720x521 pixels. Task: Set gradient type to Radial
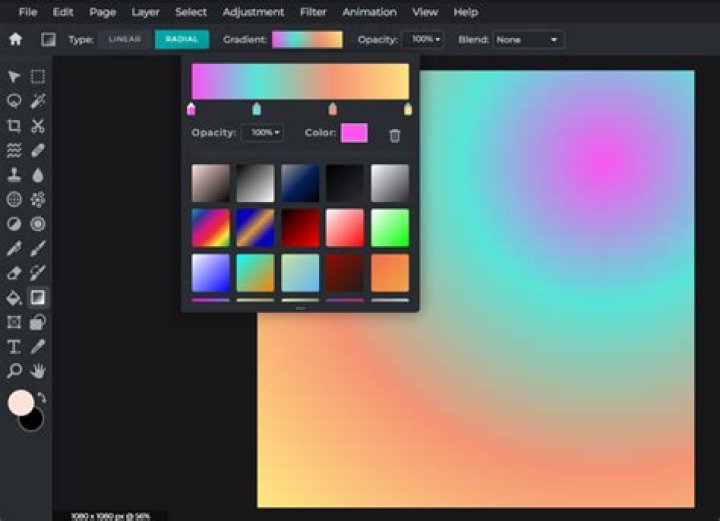click(181, 40)
